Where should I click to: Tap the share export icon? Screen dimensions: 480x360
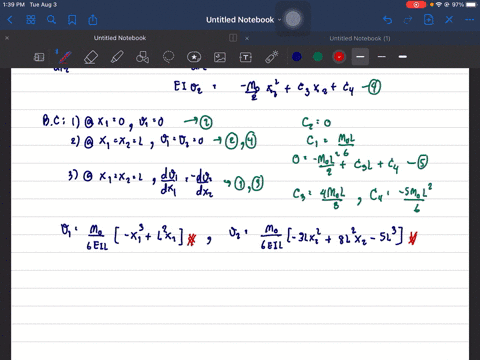coord(93,20)
